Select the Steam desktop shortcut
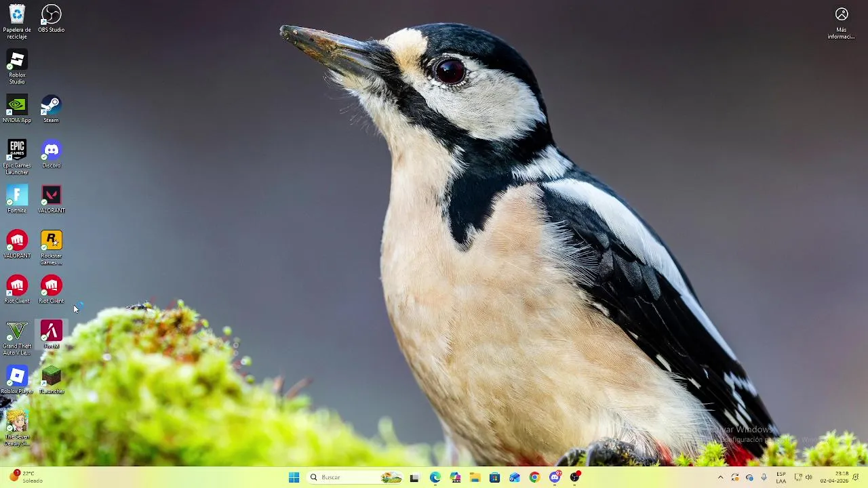 52,108
